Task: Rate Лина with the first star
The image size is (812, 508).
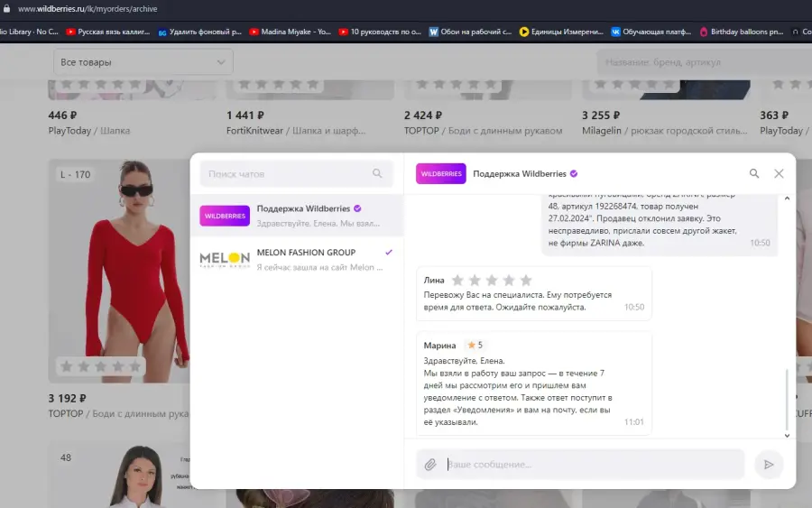Action: click(x=457, y=280)
